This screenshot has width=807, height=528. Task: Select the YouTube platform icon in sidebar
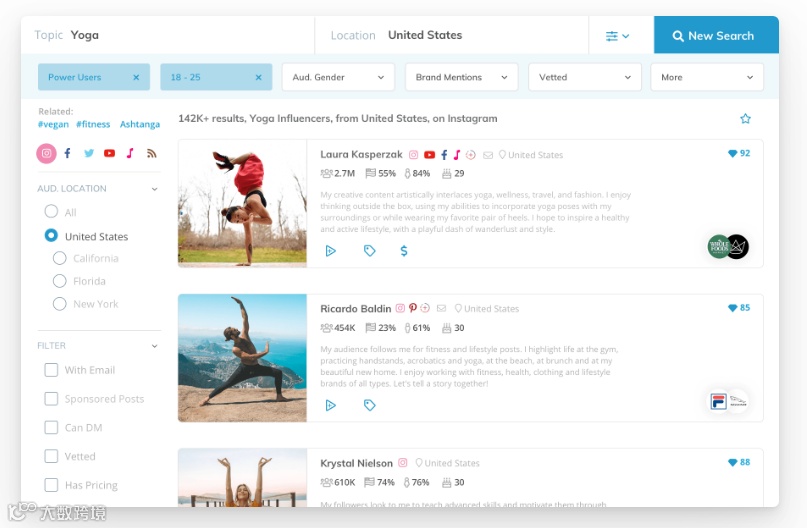point(109,153)
